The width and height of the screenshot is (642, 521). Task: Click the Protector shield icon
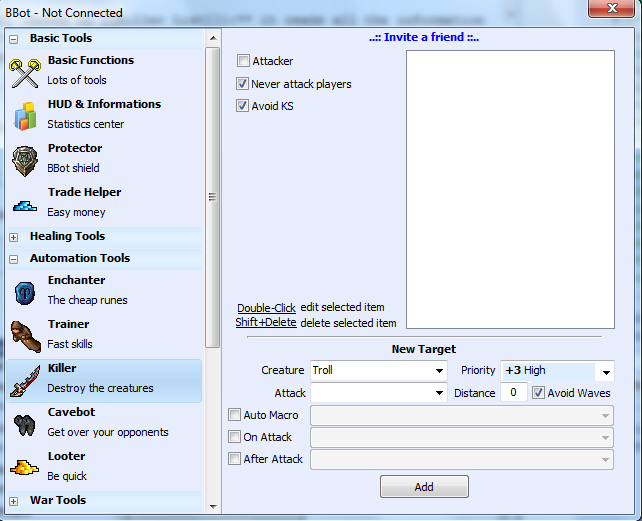(x=25, y=161)
